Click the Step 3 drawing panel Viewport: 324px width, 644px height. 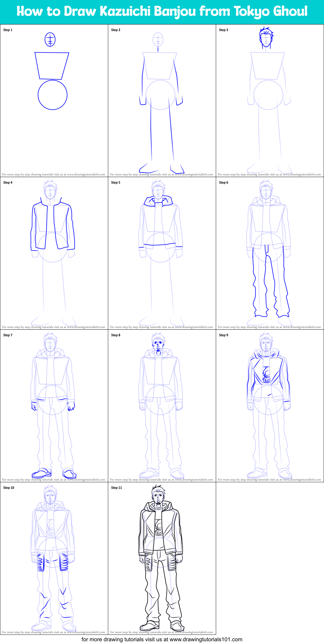270,101
